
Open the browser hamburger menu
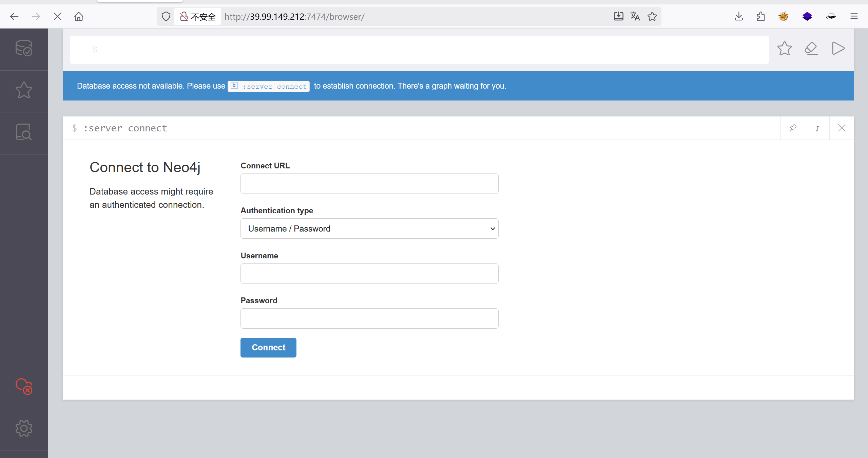pyautogui.click(x=854, y=16)
